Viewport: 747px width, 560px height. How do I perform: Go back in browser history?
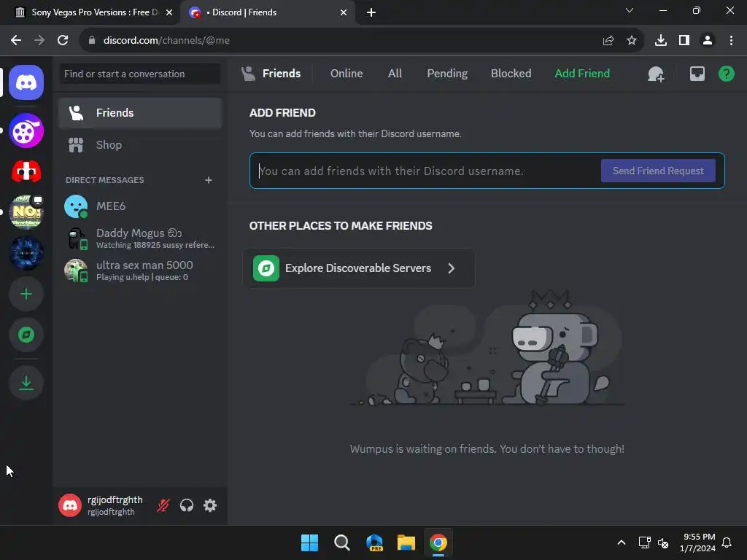click(x=16, y=41)
